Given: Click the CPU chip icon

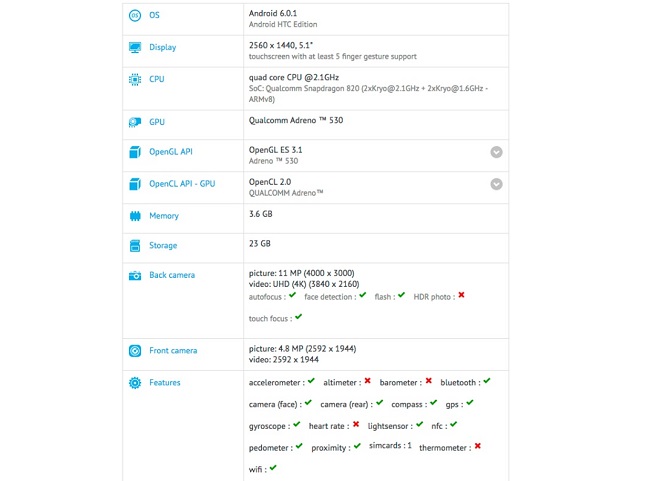Looking at the screenshot, I should point(134,81).
